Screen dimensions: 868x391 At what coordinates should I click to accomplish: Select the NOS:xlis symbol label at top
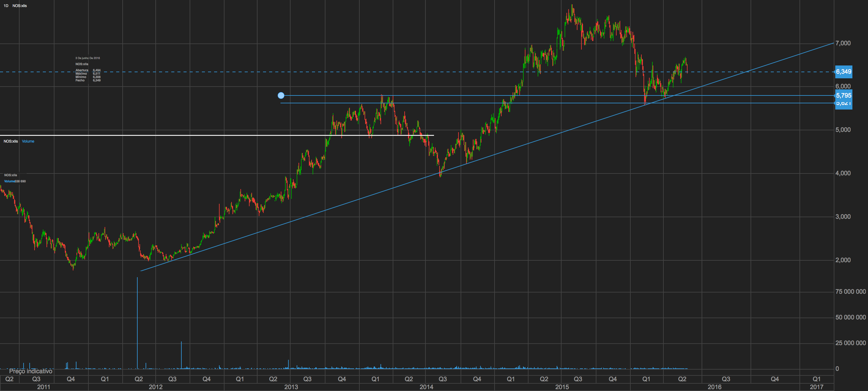20,6
